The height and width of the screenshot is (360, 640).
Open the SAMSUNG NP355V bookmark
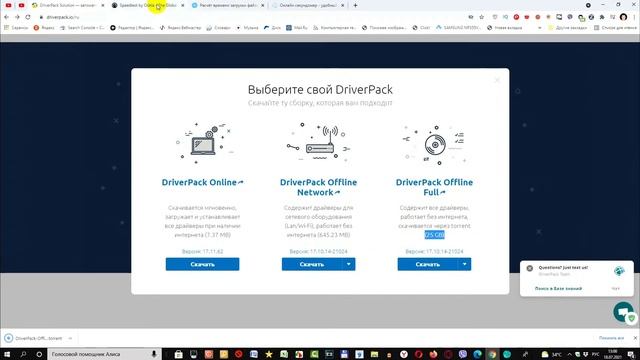point(458,28)
